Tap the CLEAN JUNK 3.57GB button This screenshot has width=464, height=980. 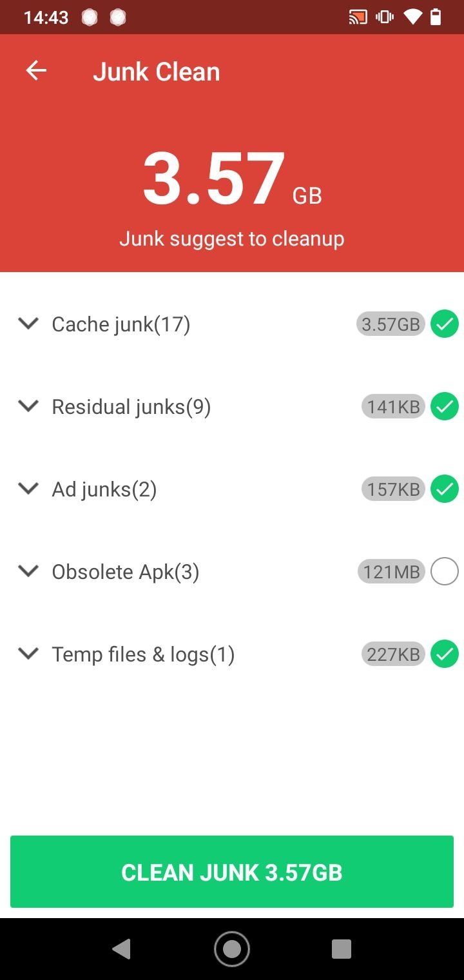coord(232,872)
